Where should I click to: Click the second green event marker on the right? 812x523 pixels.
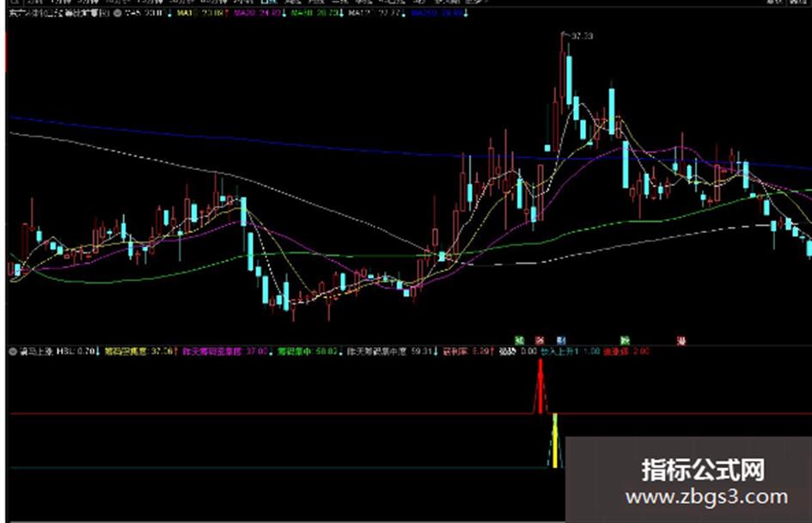click(625, 340)
